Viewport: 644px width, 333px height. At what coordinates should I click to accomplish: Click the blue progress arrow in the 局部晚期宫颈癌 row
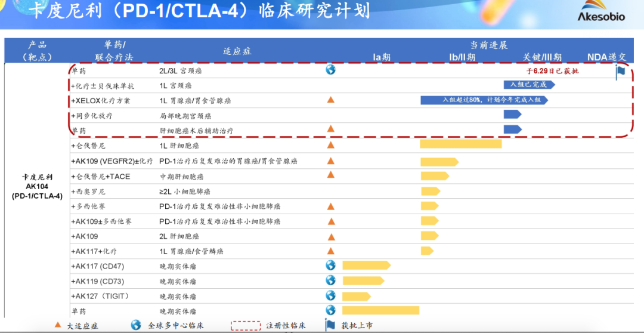(512, 115)
